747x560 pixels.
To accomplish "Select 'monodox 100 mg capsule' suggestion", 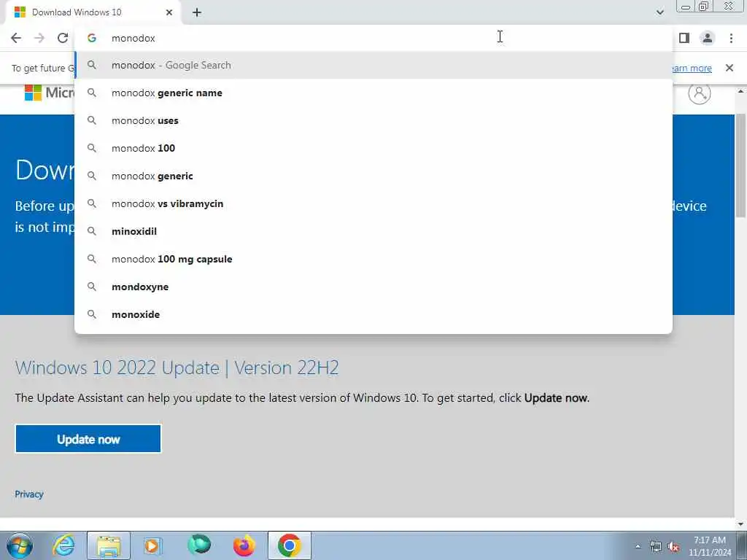I will (x=373, y=259).
